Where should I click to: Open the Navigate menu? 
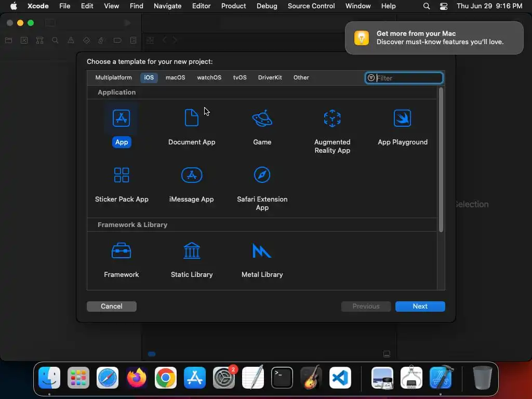tap(168, 6)
